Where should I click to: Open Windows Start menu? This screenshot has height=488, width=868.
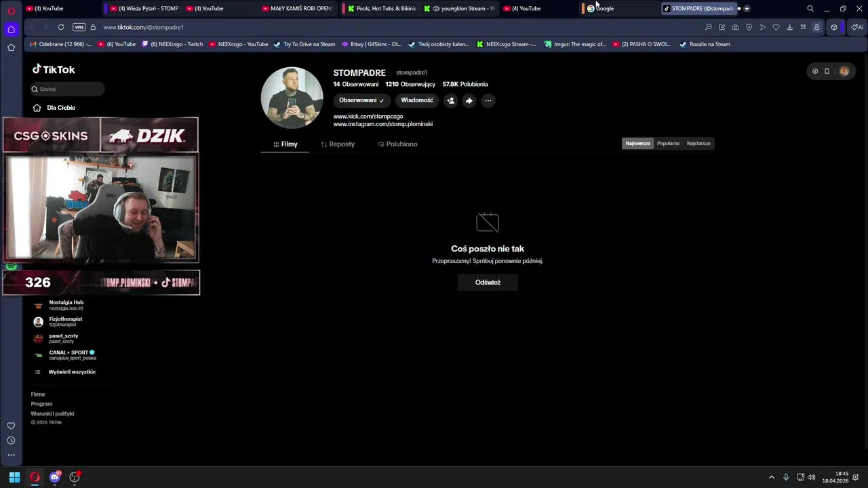click(x=14, y=477)
